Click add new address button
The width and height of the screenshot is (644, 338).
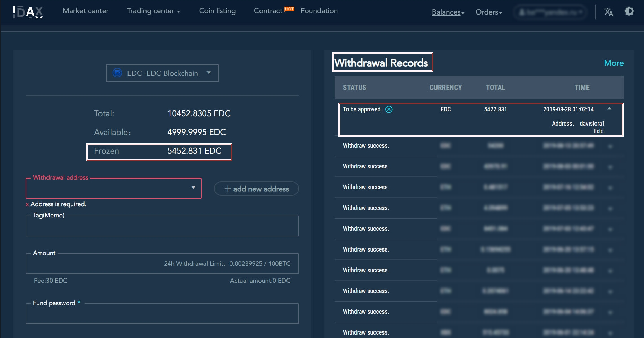click(x=256, y=189)
